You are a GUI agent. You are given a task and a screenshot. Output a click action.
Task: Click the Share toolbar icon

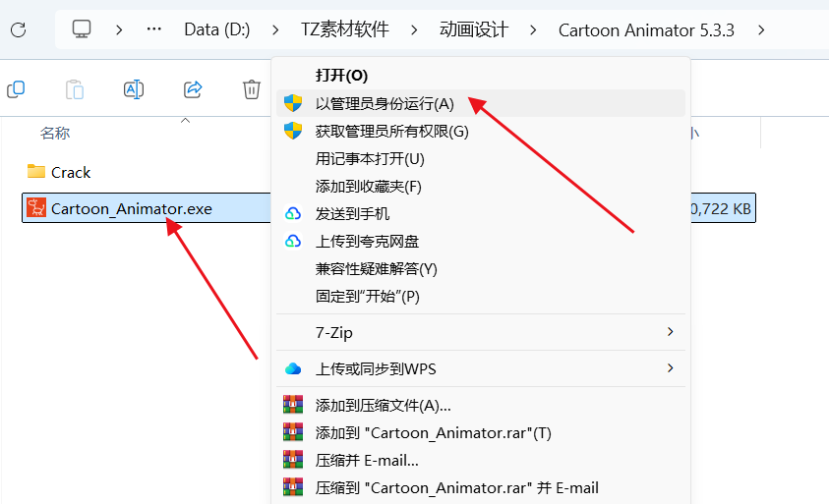click(x=193, y=89)
